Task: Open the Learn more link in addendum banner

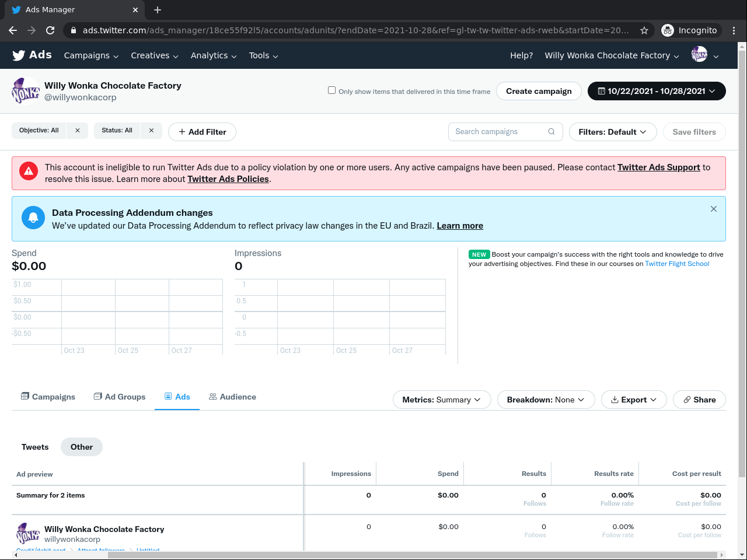Action: pos(460,226)
